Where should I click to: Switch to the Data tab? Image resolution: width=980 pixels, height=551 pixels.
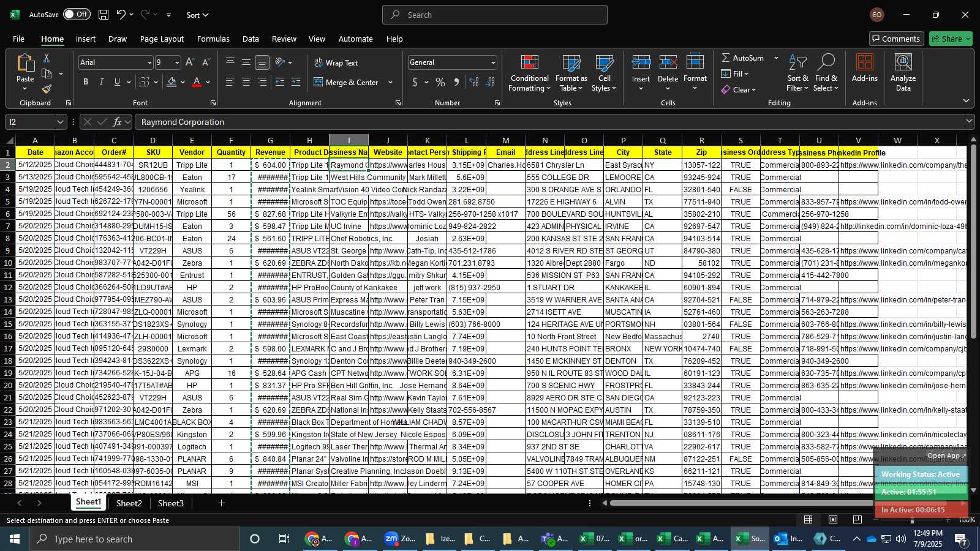tap(251, 39)
